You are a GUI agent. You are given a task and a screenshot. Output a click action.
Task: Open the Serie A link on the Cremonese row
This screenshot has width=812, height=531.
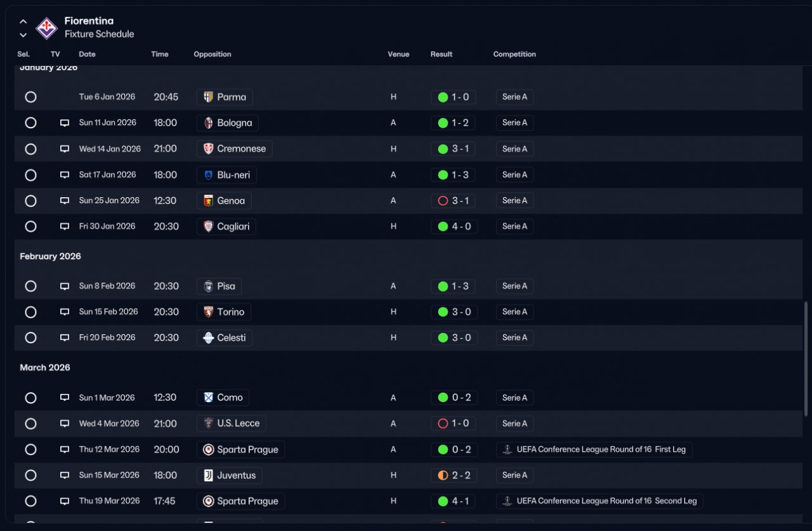coord(514,149)
